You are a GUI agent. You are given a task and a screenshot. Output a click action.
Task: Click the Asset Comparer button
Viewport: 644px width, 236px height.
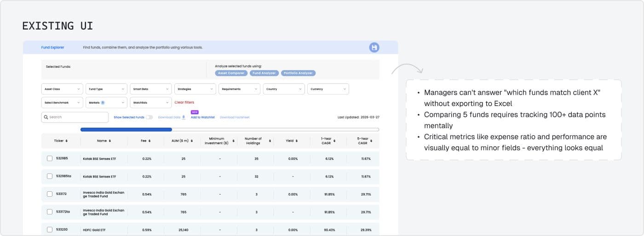[231, 73]
